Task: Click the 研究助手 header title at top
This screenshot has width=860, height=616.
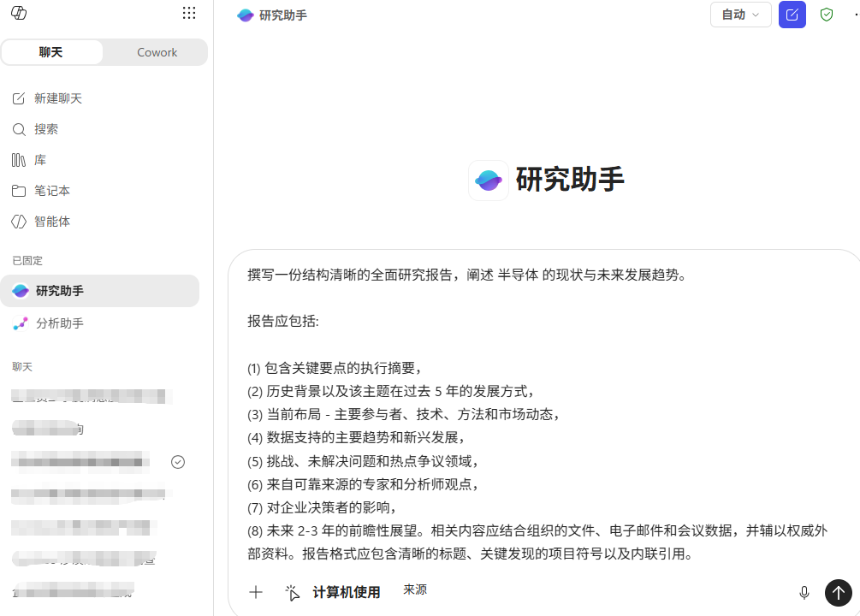Action: click(283, 15)
